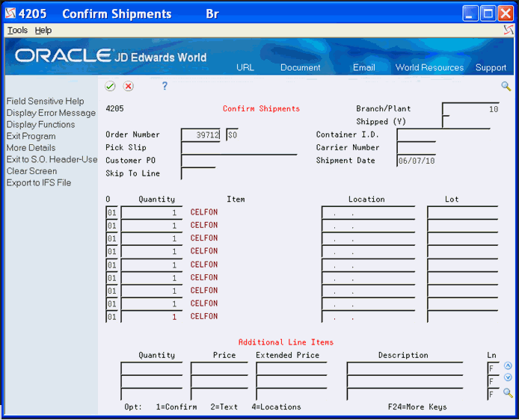519x420 pixels.
Task: Click the green checkmark OK icon
Action: pyautogui.click(x=110, y=86)
